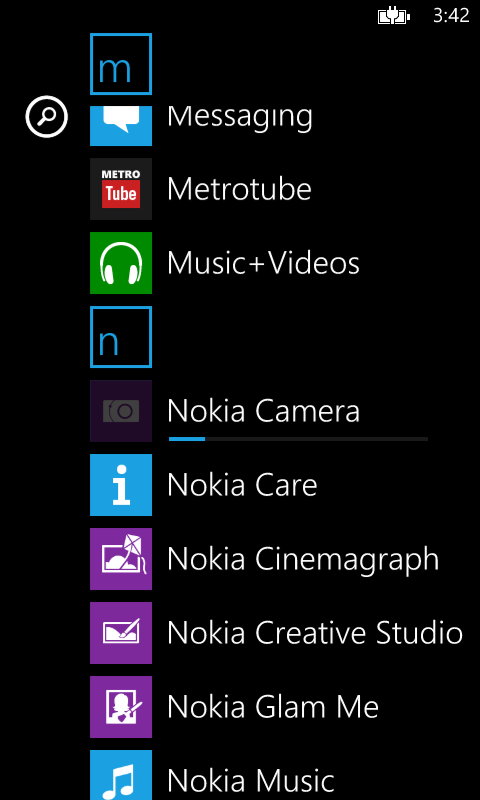The height and width of the screenshot is (800, 480).
Task: Tap the Nokia Creative Studio label
Action: click(315, 633)
